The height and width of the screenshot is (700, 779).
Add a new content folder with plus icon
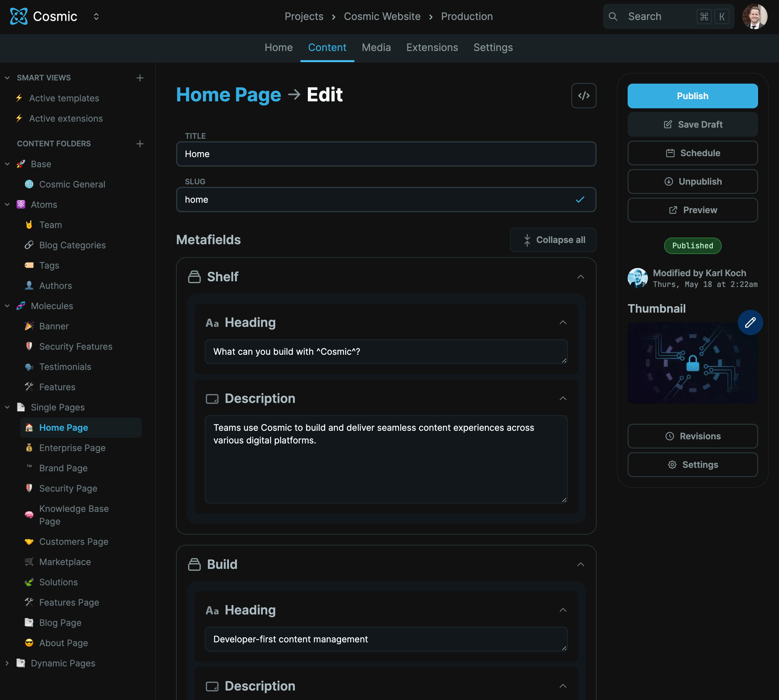coord(140,143)
